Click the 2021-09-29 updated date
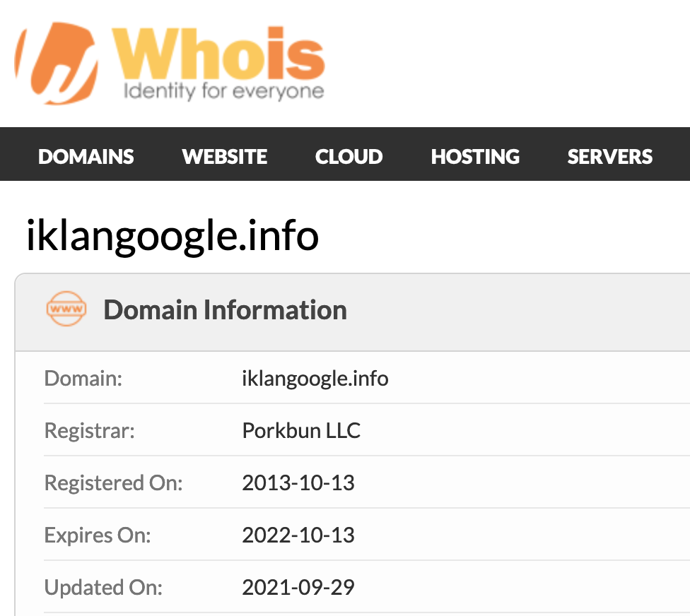Screen dimensions: 690x616 pyautogui.click(x=298, y=587)
